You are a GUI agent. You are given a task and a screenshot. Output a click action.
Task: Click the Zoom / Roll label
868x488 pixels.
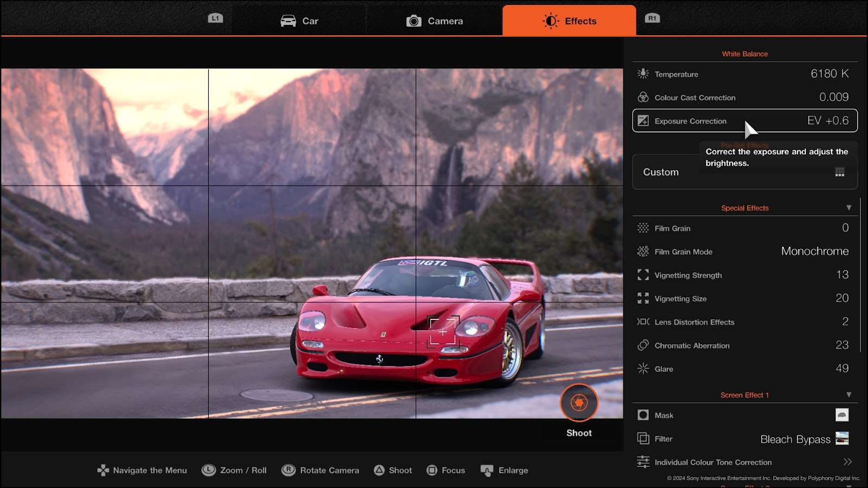click(243, 470)
